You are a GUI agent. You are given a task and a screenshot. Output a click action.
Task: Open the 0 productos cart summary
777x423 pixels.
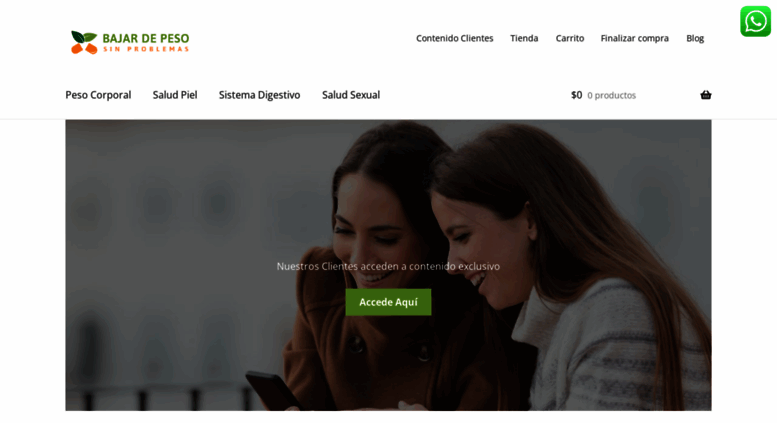pos(611,95)
